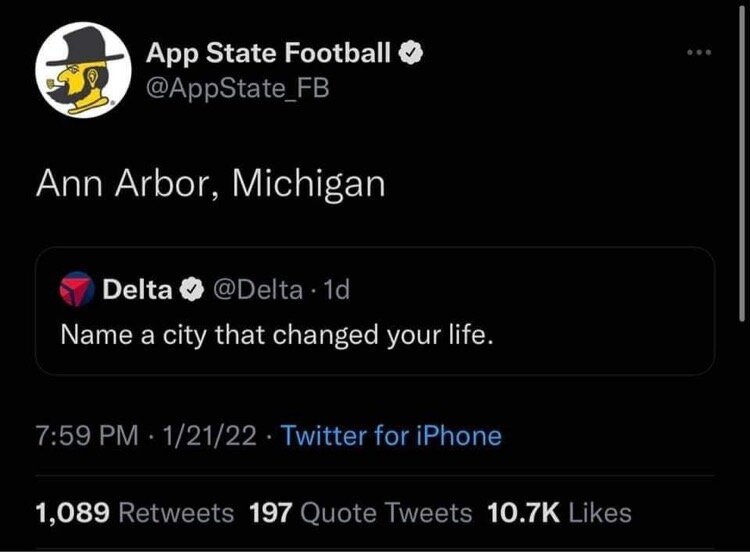
Task: View the 10.7K Likes list
Action: point(559,513)
